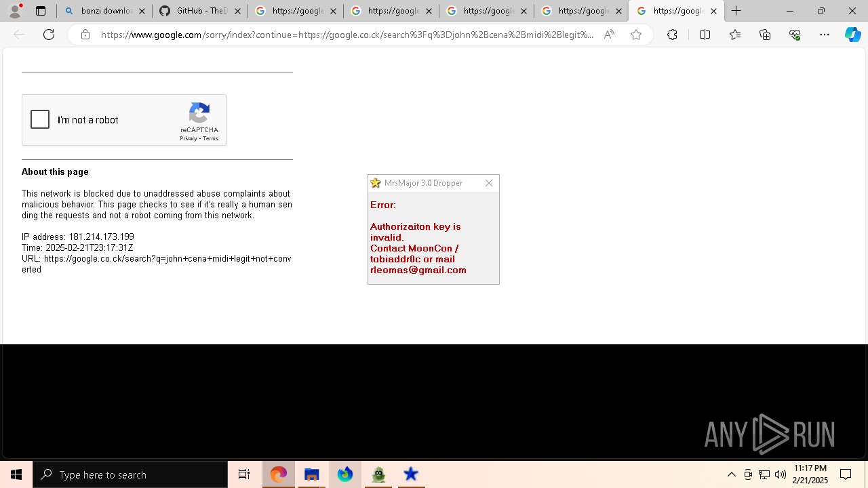Open File Explorer from the taskbar
Image resolution: width=868 pixels, height=488 pixels.
tap(311, 474)
